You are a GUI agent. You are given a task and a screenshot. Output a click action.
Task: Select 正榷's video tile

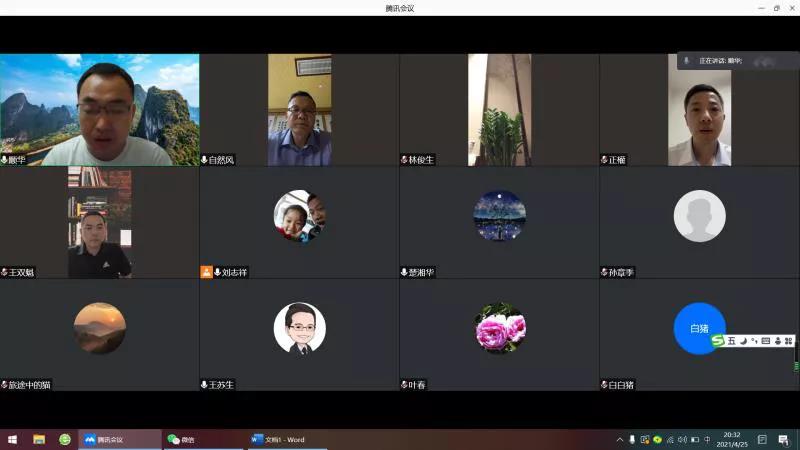pyautogui.click(x=699, y=110)
